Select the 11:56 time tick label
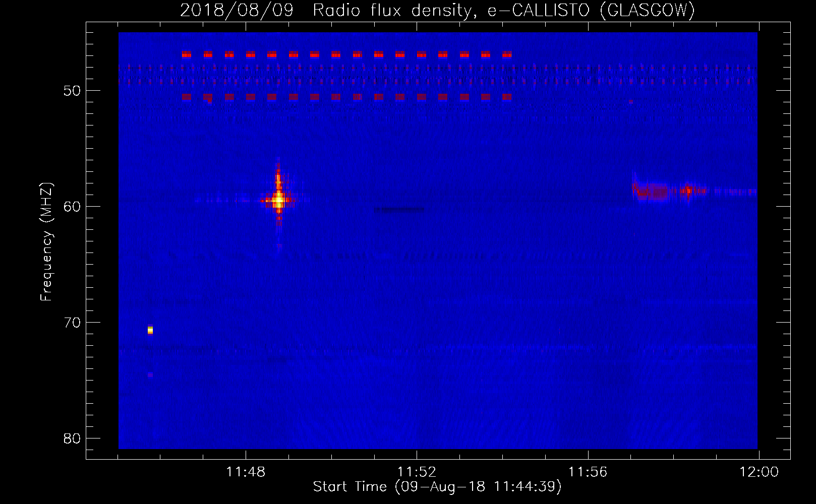This screenshot has width=816, height=504. [x=588, y=472]
